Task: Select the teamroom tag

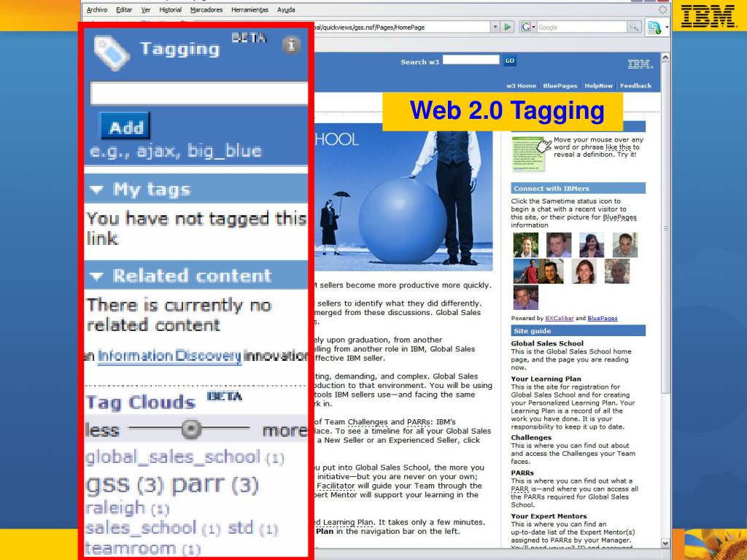Action: pyautogui.click(x=143, y=548)
